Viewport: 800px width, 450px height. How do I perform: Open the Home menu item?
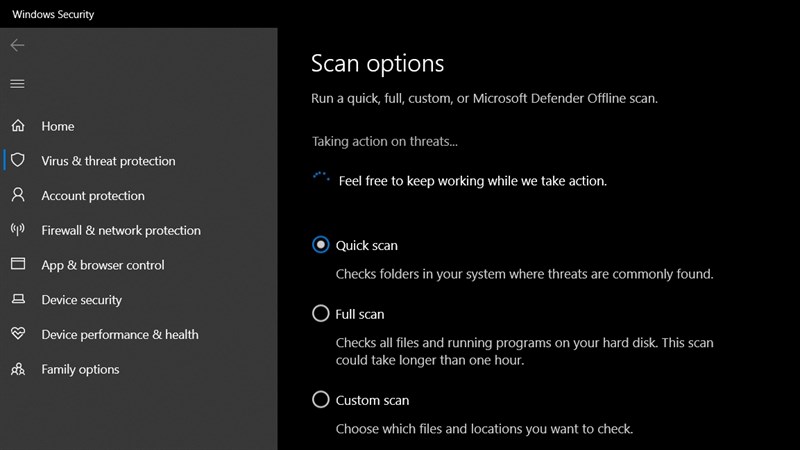(58, 127)
